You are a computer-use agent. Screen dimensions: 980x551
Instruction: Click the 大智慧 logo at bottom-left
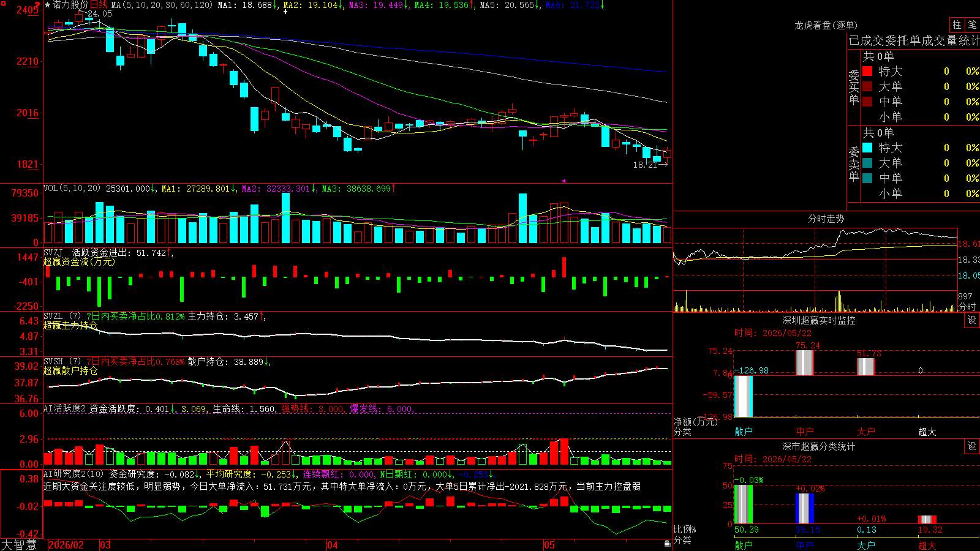(19, 545)
